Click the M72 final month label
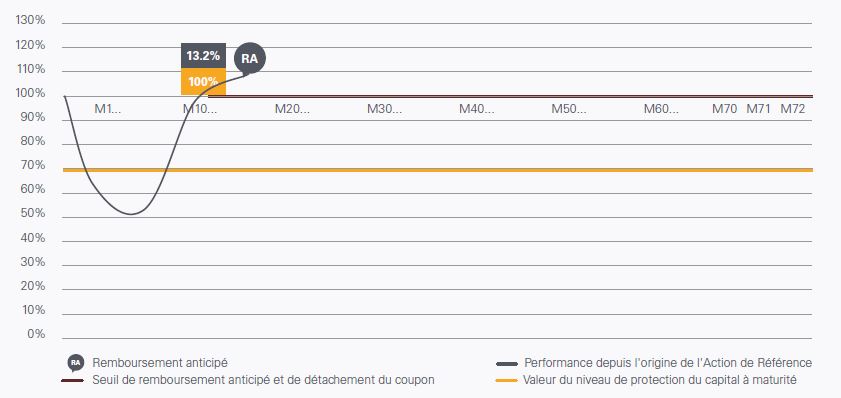The image size is (841, 398). click(793, 109)
